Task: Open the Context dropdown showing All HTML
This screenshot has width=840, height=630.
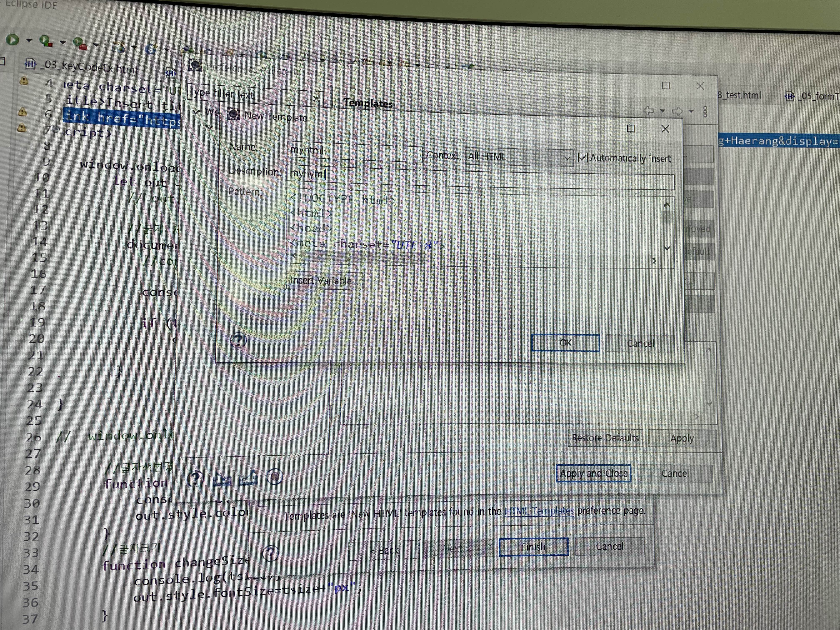Action: click(x=518, y=157)
